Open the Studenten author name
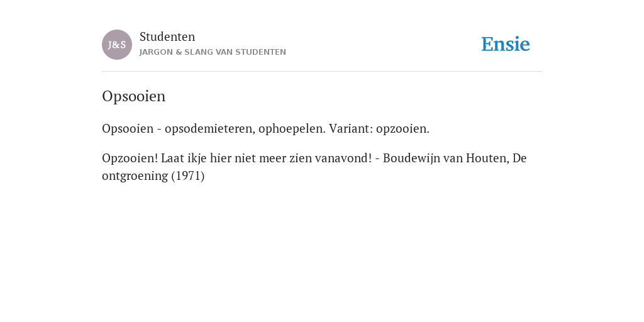This screenshot has width=644, height=322. 167,36
